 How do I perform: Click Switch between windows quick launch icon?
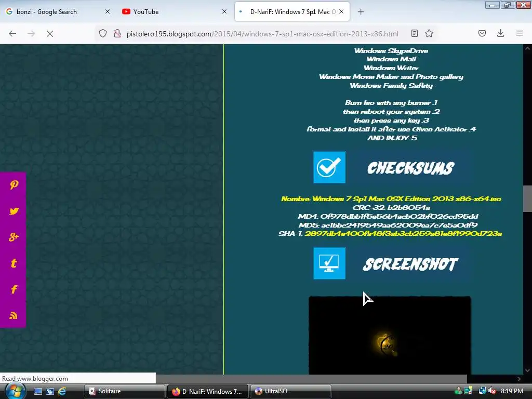50,391
